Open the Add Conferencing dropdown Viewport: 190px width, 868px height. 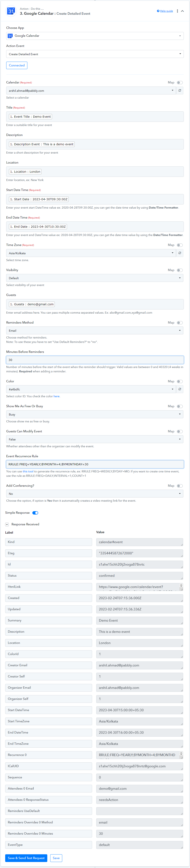(x=95, y=494)
